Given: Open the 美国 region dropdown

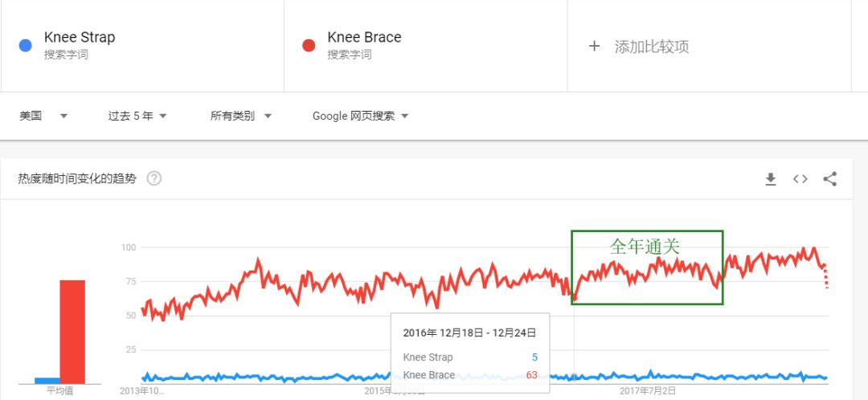Looking at the screenshot, I should [x=43, y=116].
